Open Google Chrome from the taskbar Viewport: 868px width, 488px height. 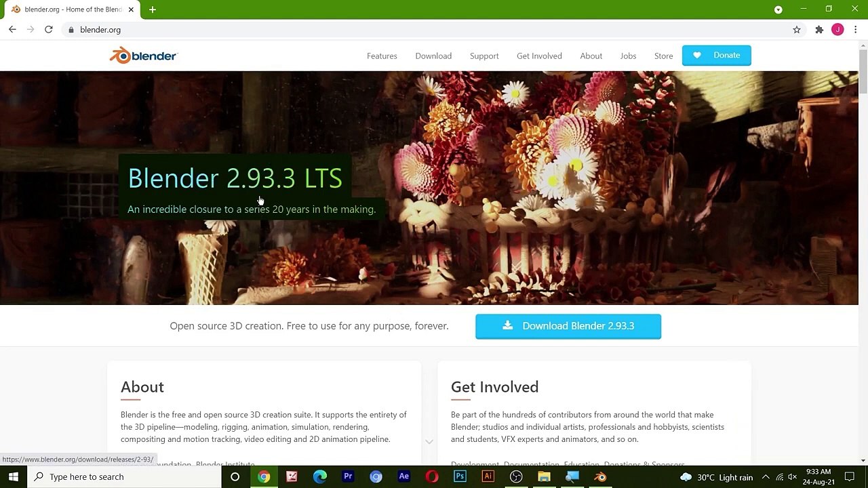[264, 476]
